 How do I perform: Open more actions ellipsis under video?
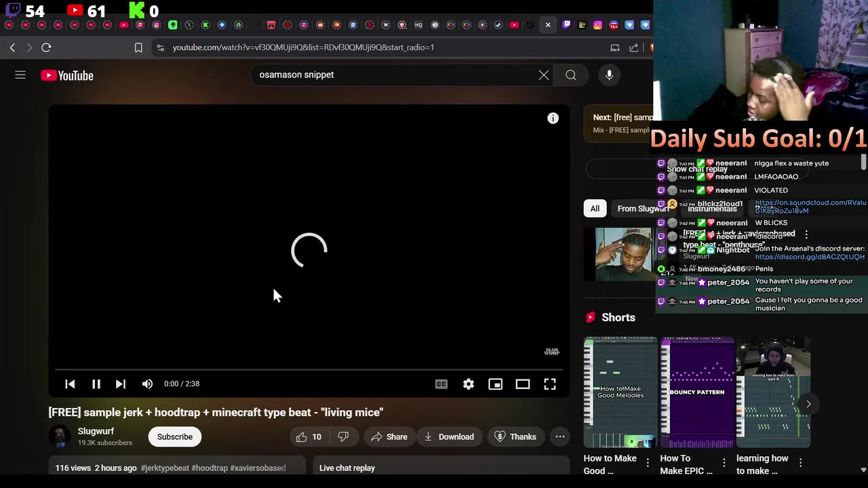coord(560,436)
